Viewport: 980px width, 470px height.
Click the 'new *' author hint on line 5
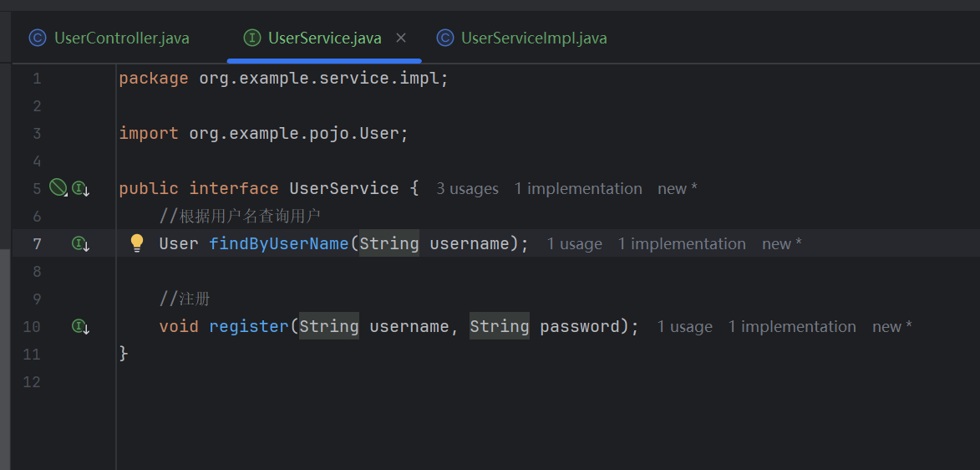(x=678, y=189)
